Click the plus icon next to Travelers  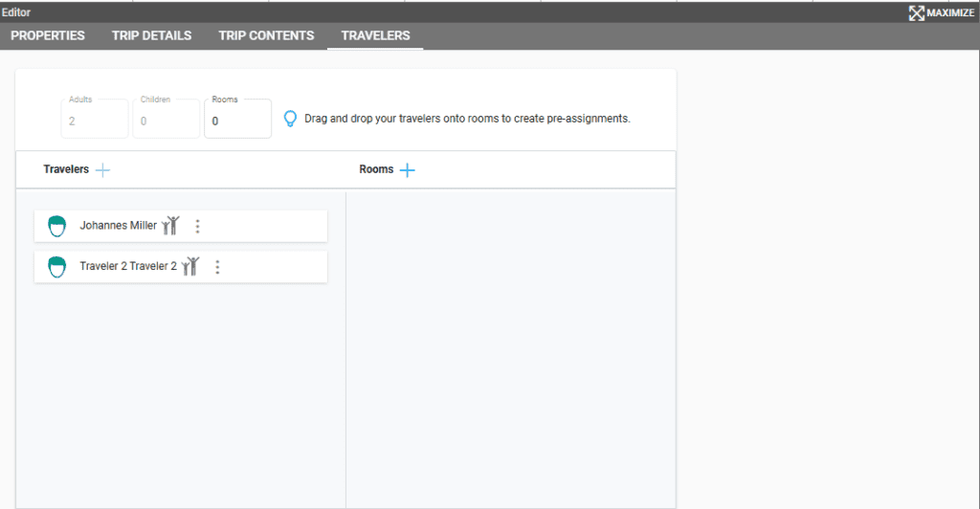(103, 169)
